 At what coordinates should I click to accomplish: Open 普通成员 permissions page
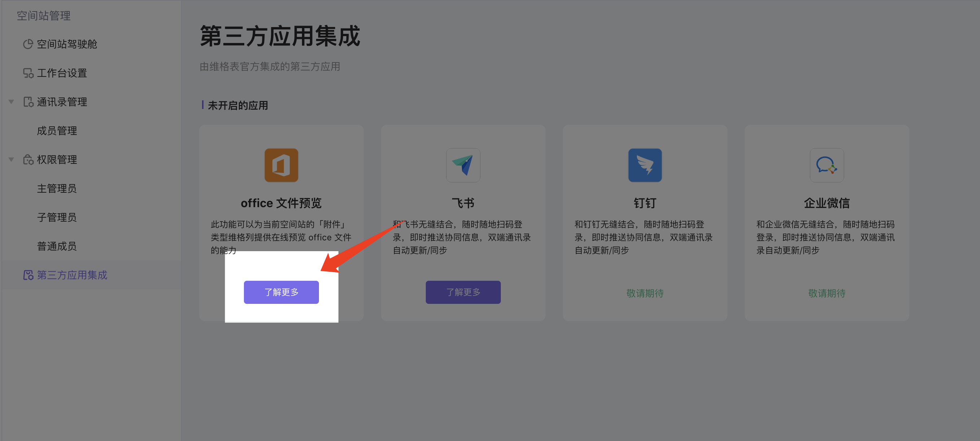57,246
